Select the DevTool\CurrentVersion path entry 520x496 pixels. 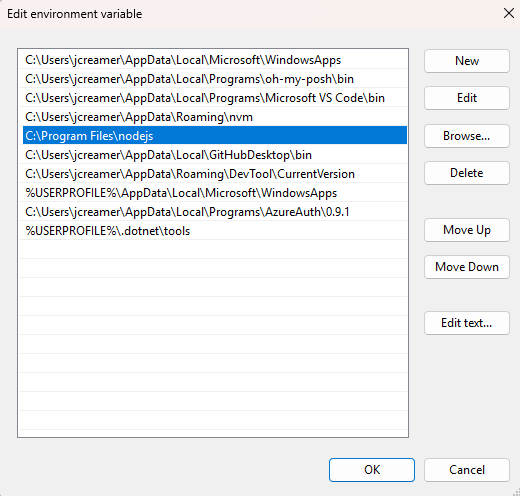click(213, 174)
